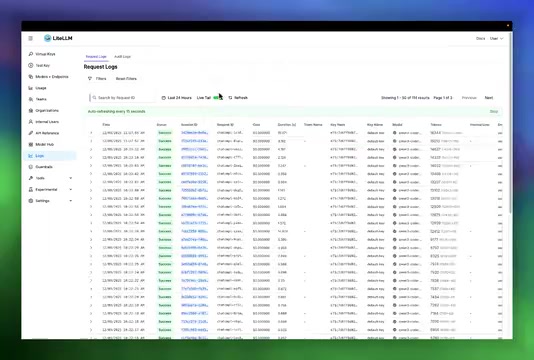Click the Request ID column header
This screenshot has width=534, height=360.
(225, 125)
